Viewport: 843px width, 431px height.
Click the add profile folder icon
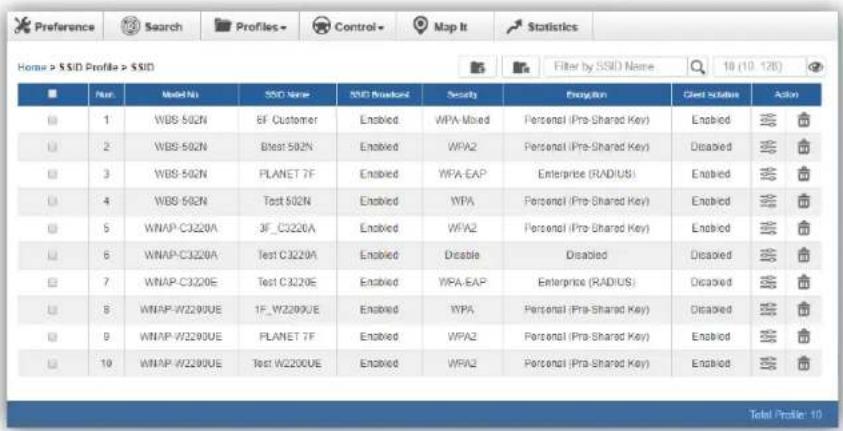click(477, 67)
